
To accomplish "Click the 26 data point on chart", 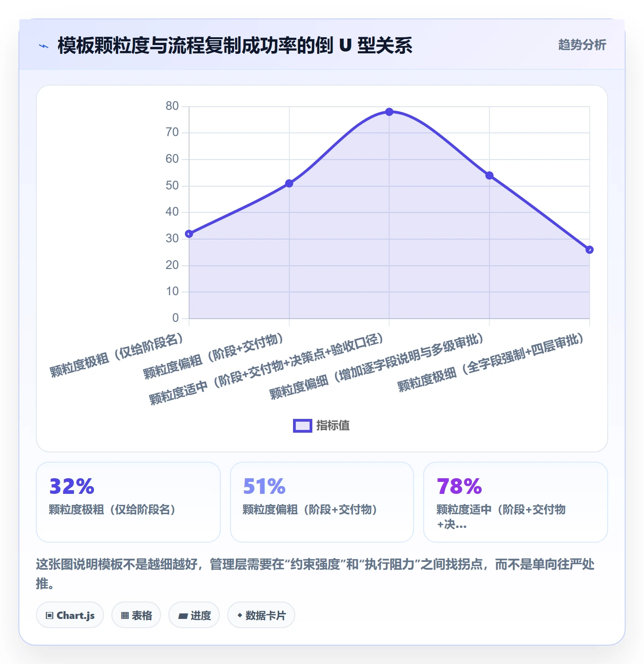I will click(x=590, y=250).
